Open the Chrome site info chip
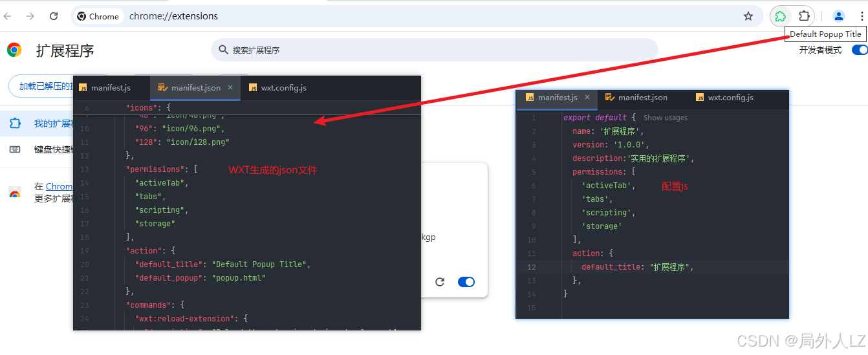Image resolution: width=868 pixels, height=355 pixels. [98, 16]
